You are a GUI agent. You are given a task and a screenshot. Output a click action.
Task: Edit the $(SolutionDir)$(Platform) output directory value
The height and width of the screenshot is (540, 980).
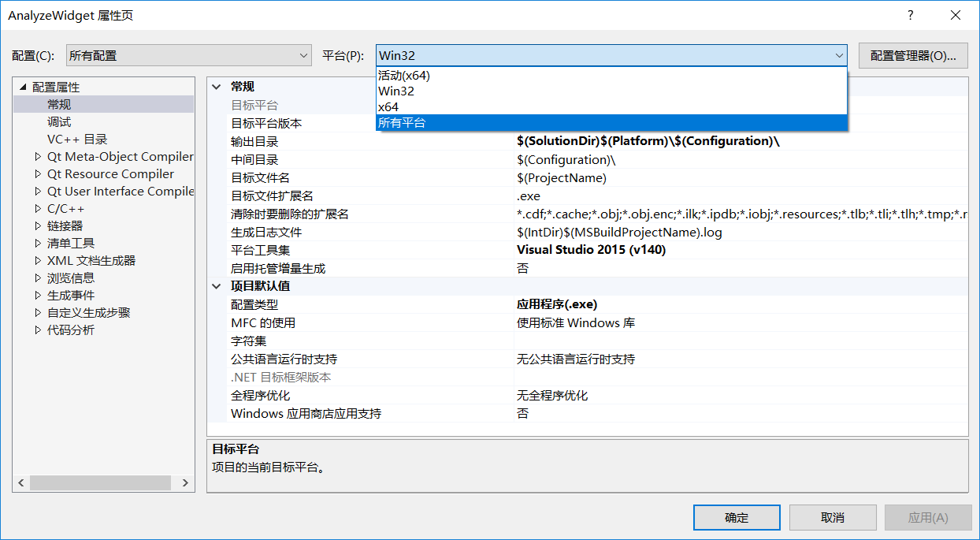click(648, 141)
